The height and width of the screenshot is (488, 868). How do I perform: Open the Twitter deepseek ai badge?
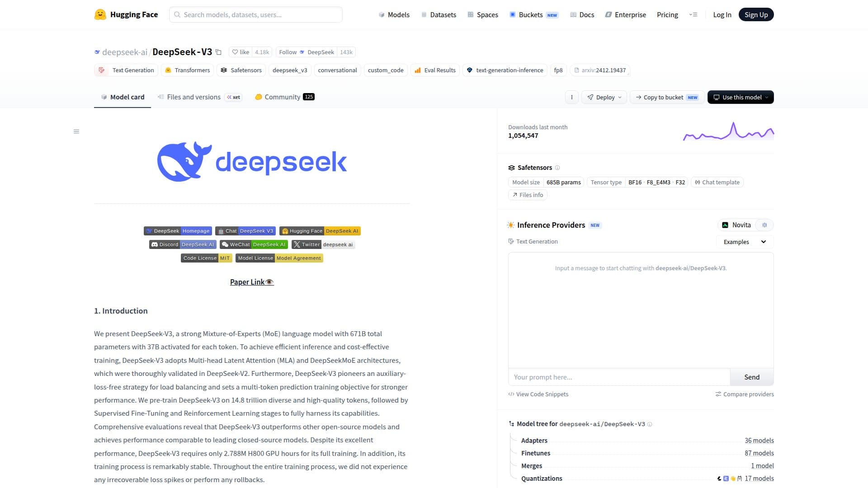click(x=323, y=244)
